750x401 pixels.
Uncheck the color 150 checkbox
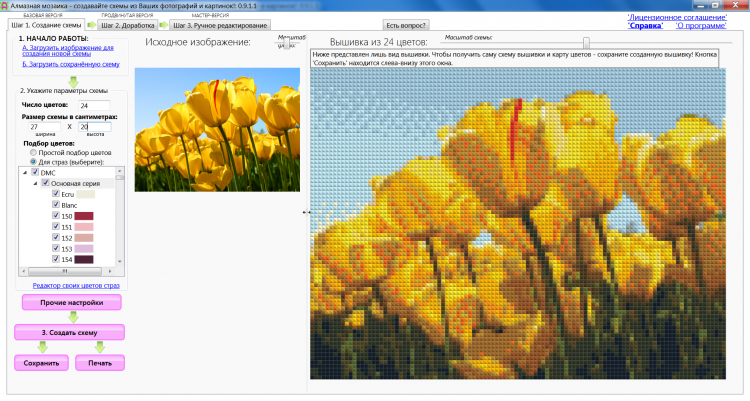point(56,216)
